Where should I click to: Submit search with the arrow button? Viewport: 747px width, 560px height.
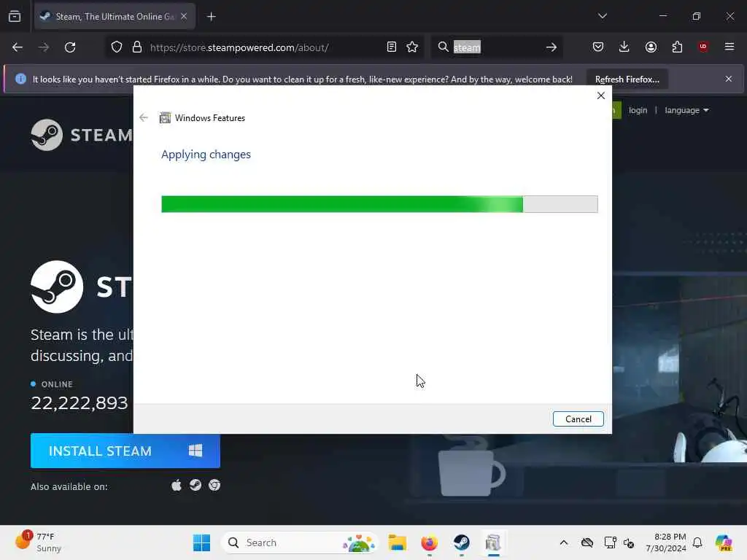point(551,47)
